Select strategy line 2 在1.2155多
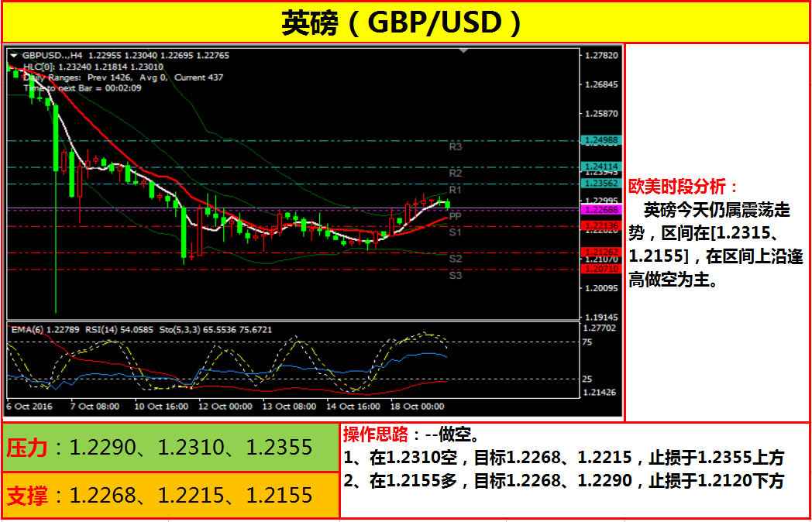The height and width of the screenshot is (522, 812). point(563,481)
